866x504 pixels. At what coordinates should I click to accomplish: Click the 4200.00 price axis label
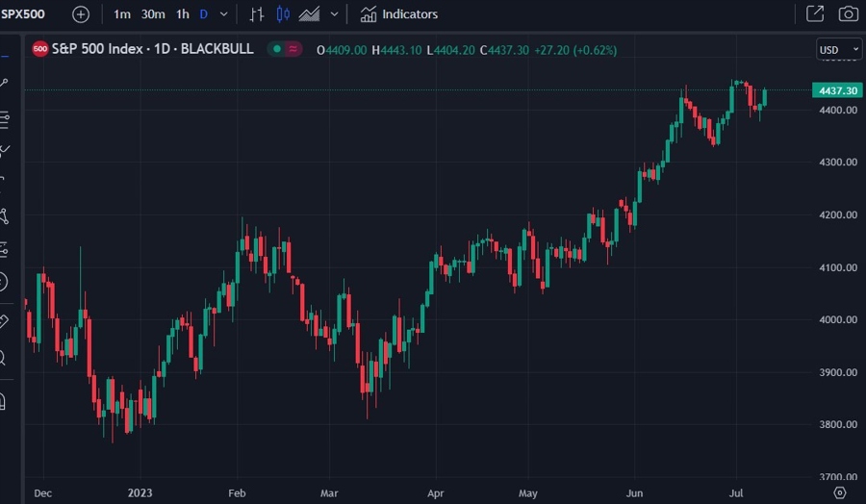click(838, 214)
